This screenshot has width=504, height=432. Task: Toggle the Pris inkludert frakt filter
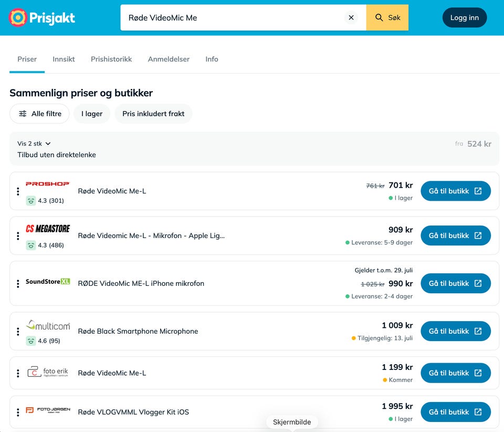pos(153,114)
